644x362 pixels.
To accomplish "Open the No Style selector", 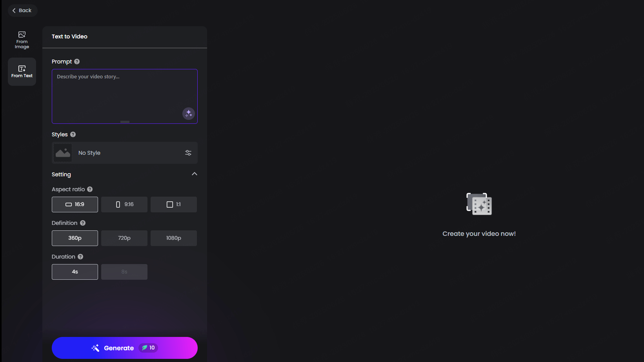I will click(125, 153).
